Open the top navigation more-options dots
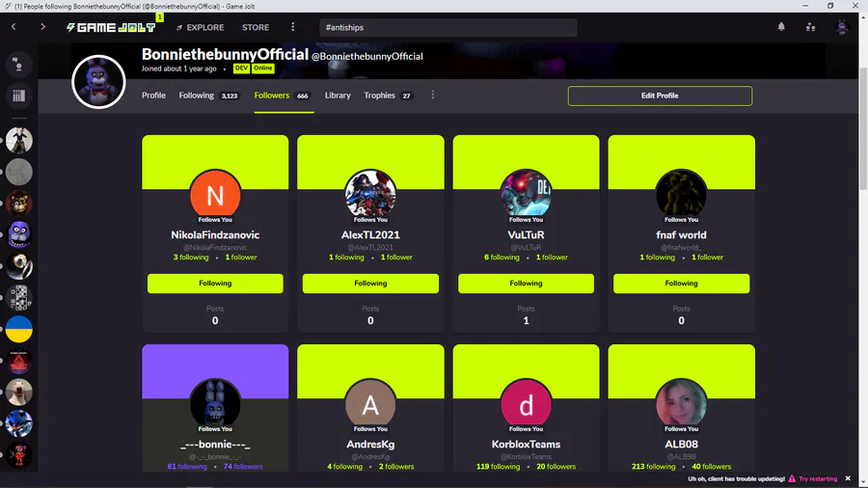 (293, 27)
